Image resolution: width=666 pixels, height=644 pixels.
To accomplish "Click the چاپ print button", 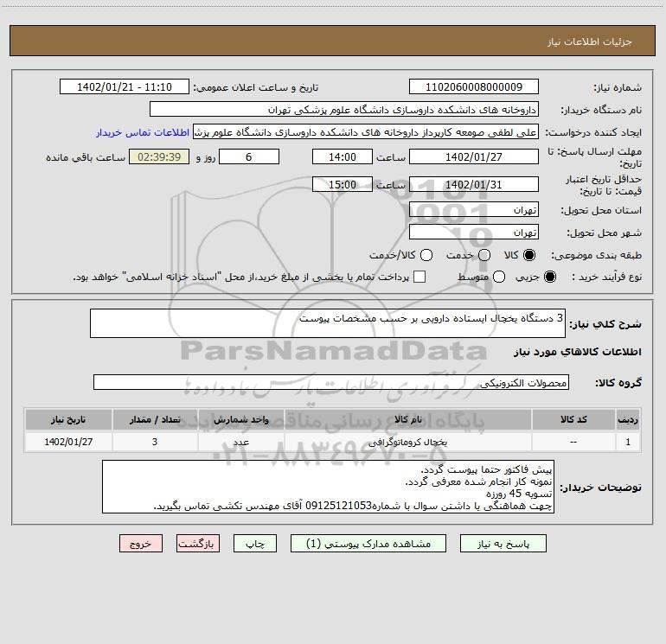I will point(255,544).
